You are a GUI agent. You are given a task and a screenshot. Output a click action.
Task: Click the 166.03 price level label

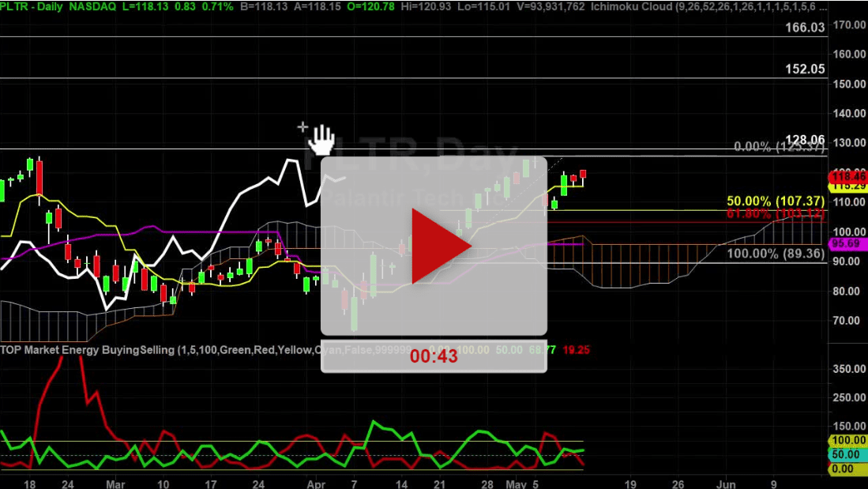point(805,27)
